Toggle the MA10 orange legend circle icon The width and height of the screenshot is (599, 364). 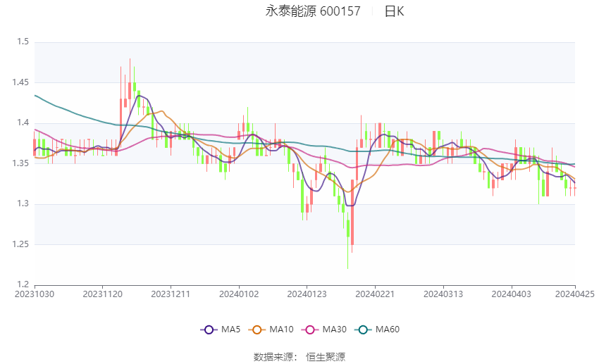(x=257, y=330)
